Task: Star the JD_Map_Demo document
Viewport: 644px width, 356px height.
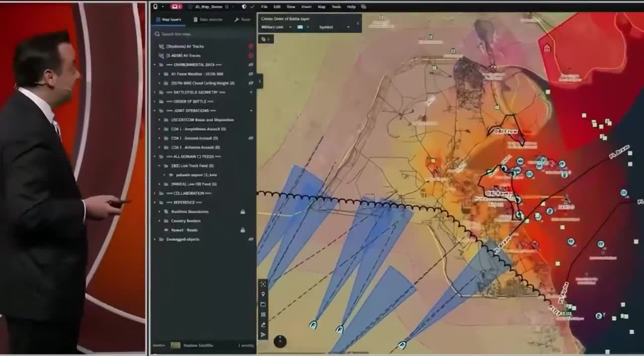Action: [227, 7]
